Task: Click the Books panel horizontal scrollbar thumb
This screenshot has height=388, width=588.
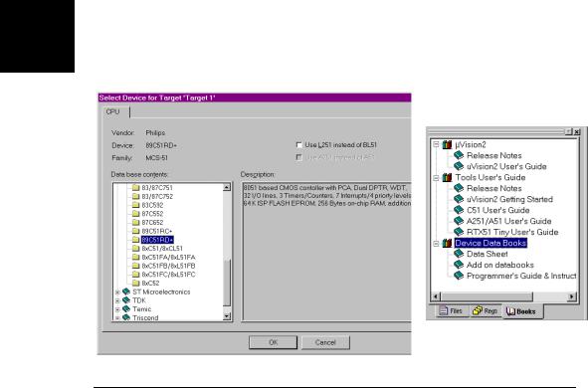Action: (x=487, y=296)
